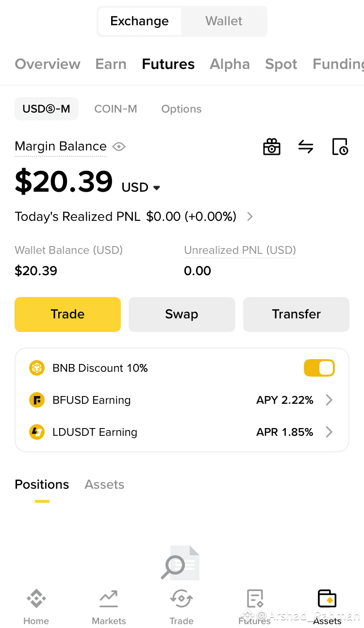Switch to the Spot tab
364x628 pixels.
pos(281,64)
